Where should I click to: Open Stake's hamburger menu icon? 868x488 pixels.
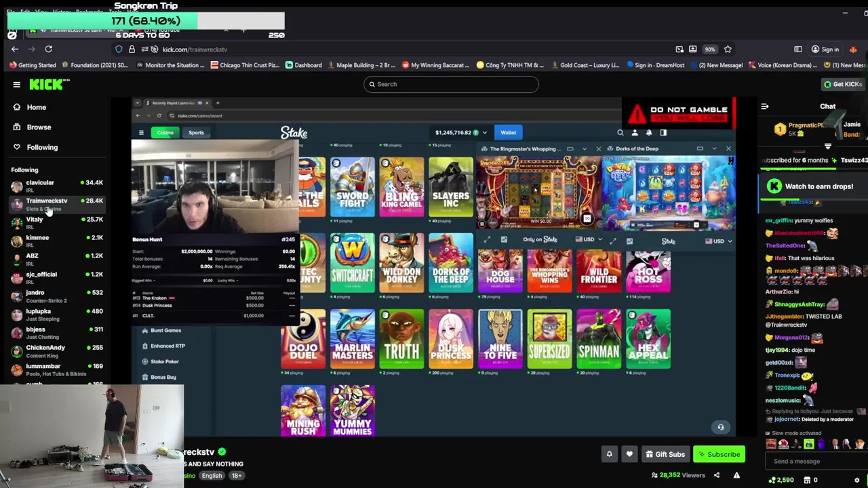click(x=141, y=133)
